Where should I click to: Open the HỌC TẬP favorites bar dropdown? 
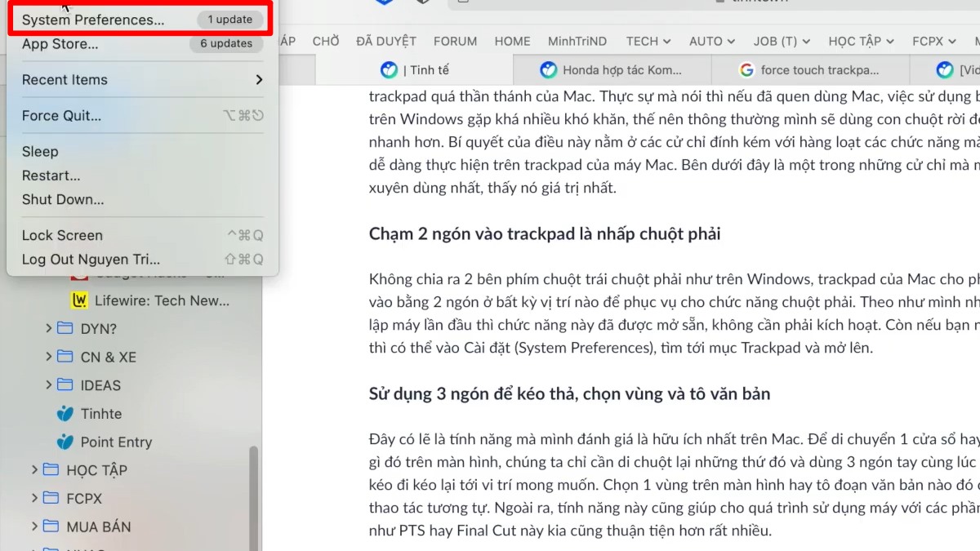[x=861, y=41]
